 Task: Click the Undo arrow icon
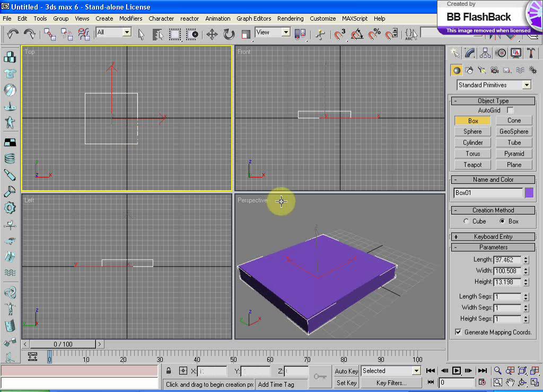pos(13,33)
